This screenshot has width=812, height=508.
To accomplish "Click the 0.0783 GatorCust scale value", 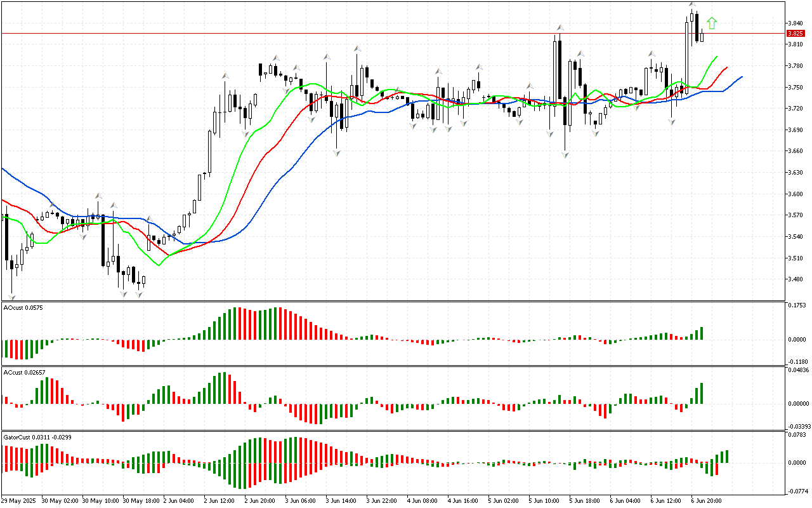I will (796, 435).
